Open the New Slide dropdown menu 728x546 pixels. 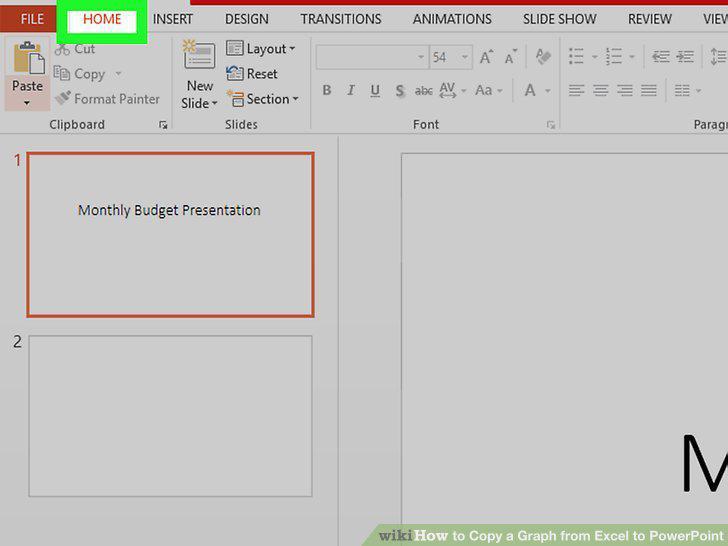click(x=200, y=95)
